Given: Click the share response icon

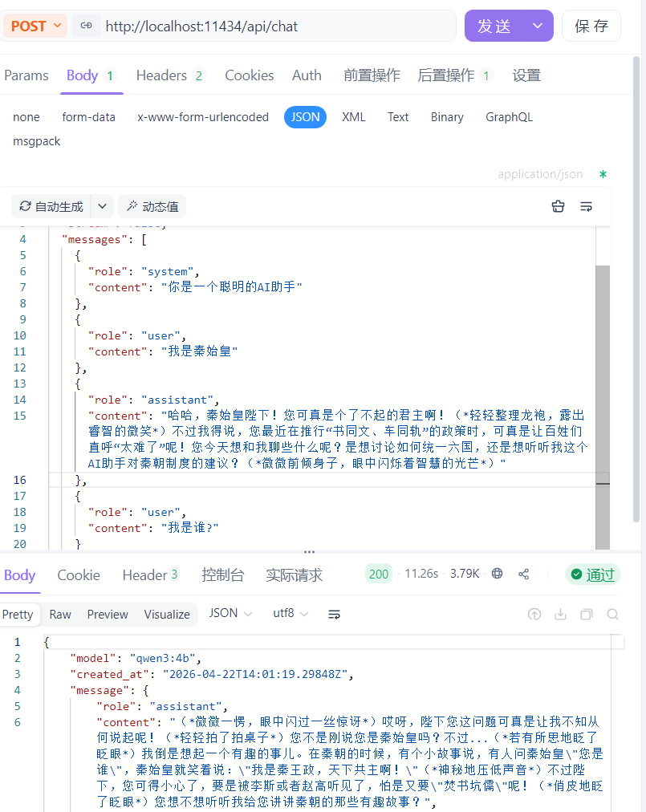Looking at the screenshot, I should (523, 574).
